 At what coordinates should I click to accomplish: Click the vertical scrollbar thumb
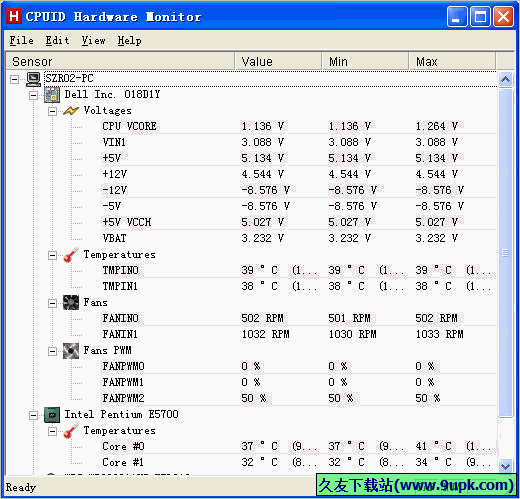tap(506, 253)
